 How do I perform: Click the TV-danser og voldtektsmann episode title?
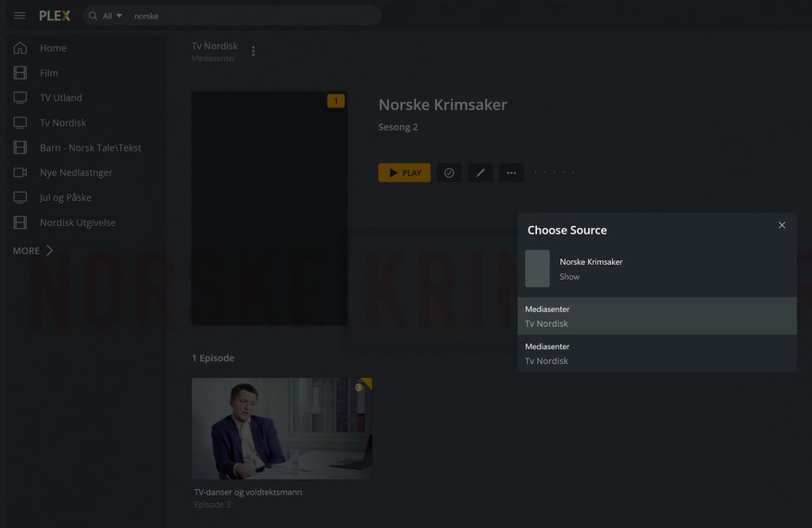[248, 492]
